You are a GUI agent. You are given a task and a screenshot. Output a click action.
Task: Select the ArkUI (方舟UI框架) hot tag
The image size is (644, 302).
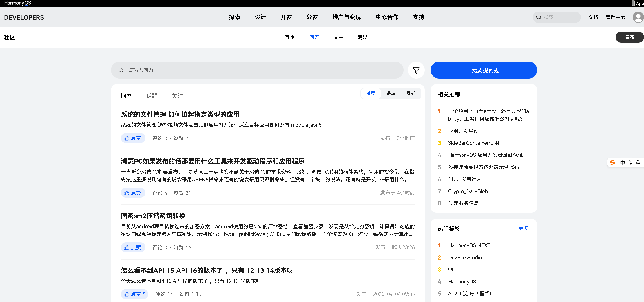tap(470, 294)
